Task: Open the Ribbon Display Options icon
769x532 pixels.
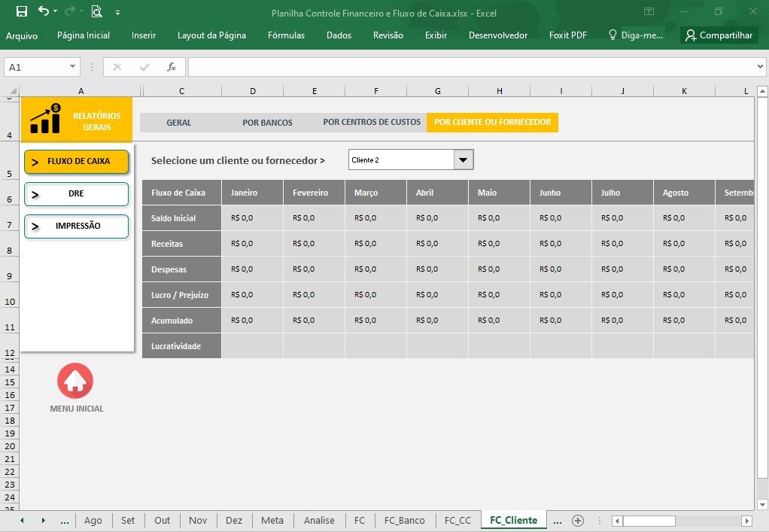Action: point(649,11)
